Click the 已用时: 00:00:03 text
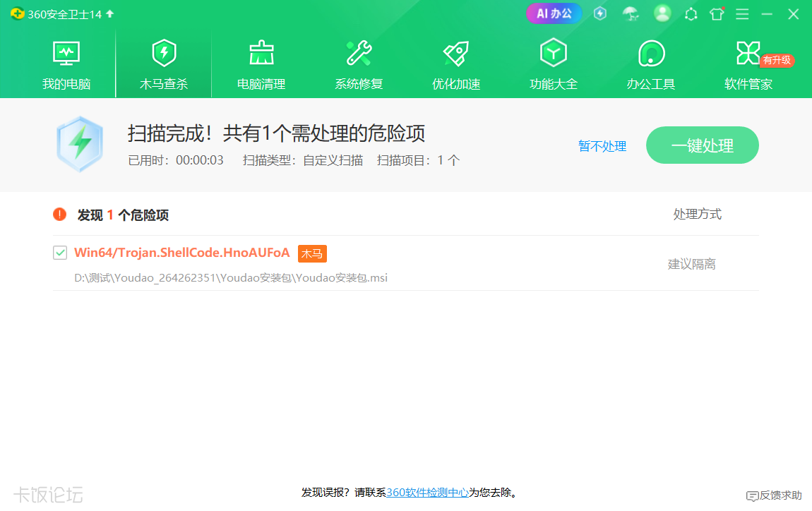The width and height of the screenshot is (812, 511). pyautogui.click(x=176, y=160)
